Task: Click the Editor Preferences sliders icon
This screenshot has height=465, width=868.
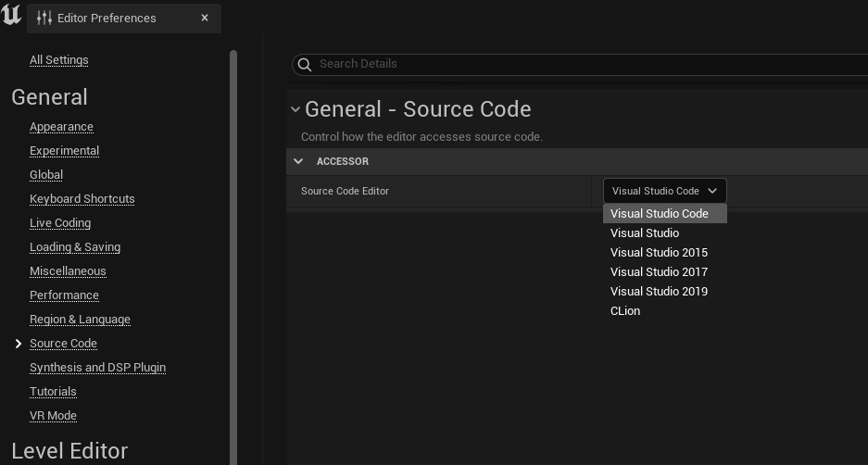Action: 44,19
